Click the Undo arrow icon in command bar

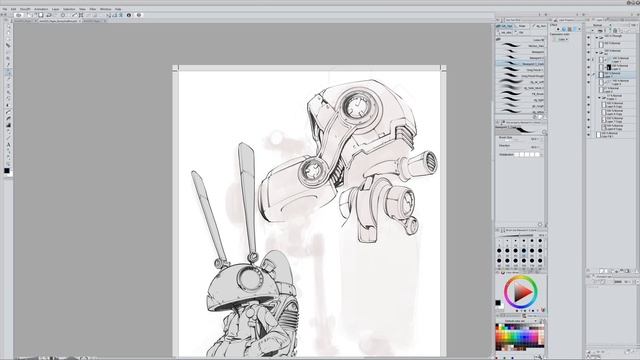49,15
